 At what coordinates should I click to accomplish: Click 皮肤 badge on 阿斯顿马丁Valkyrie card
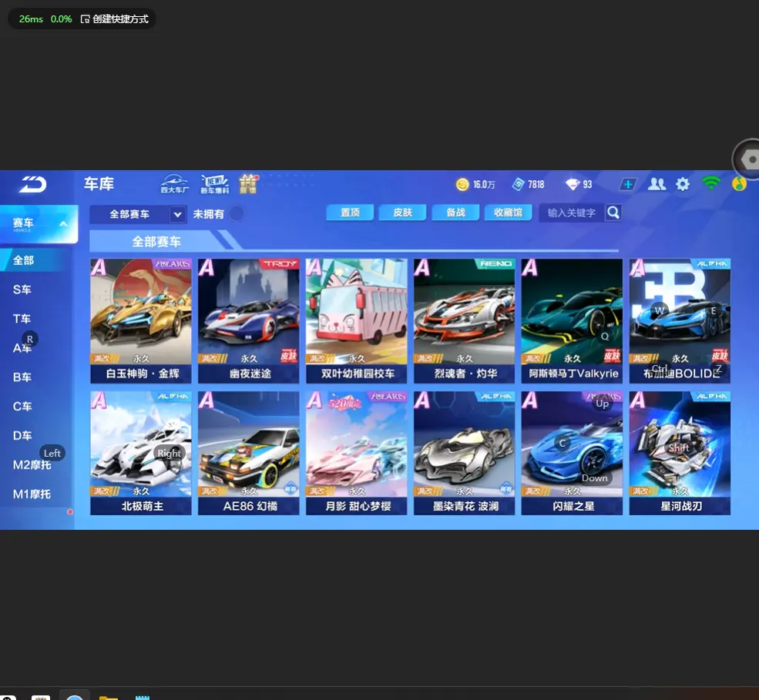tap(612, 356)
